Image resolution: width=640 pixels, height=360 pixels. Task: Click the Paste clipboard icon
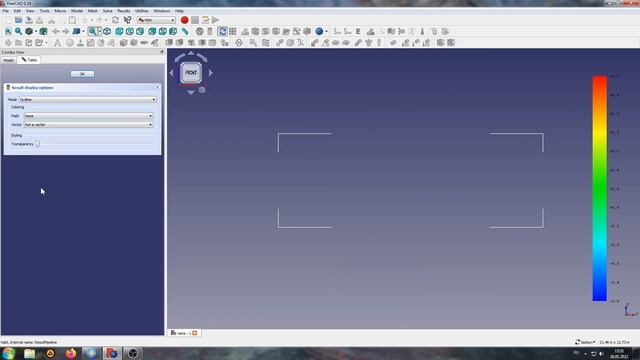[72, 20]
